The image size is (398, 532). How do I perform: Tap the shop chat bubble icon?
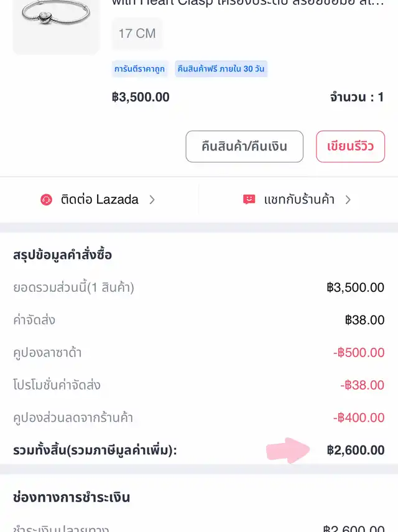(x=249, y=200)
